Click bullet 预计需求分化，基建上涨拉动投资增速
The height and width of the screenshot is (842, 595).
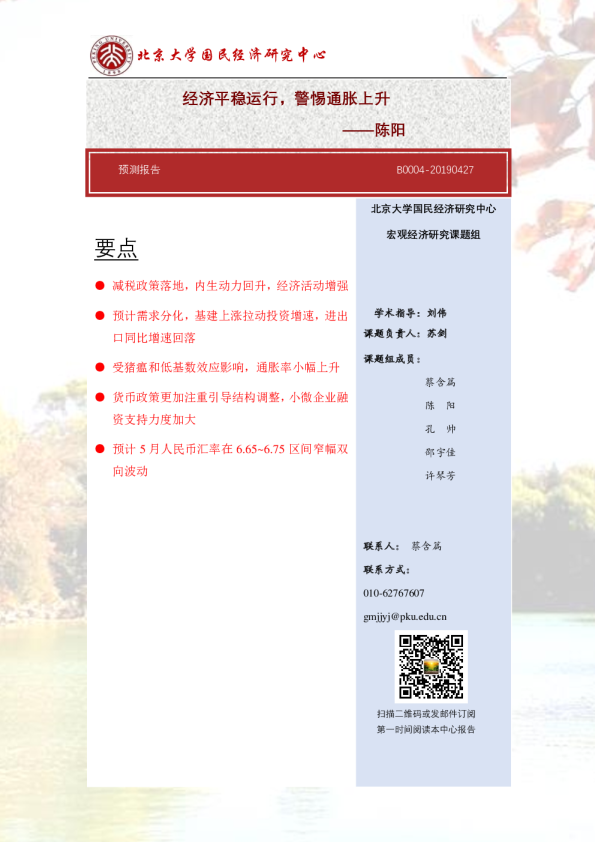point(230,326)
